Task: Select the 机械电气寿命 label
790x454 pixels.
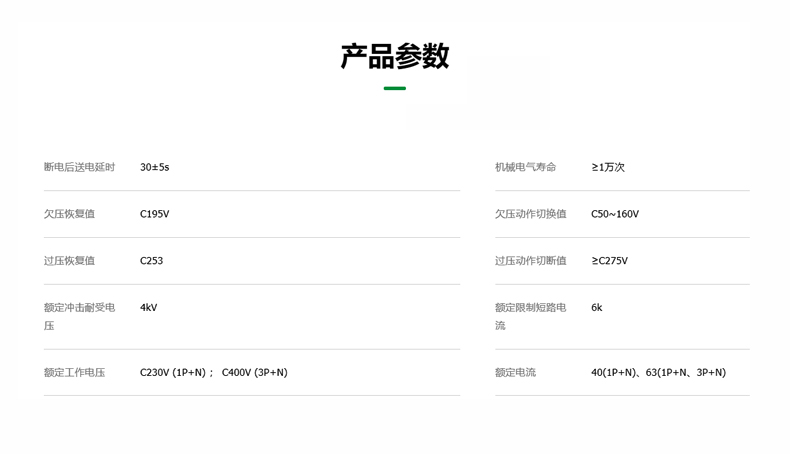Action: tap(525, 167)
